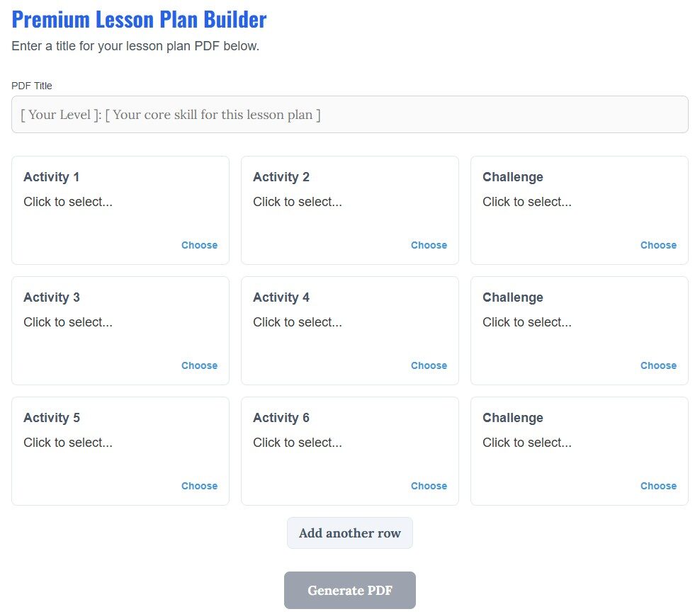Click Choose on the Activity 6 card
Viewport: 700px width, 614px height.
pos(429,486)
